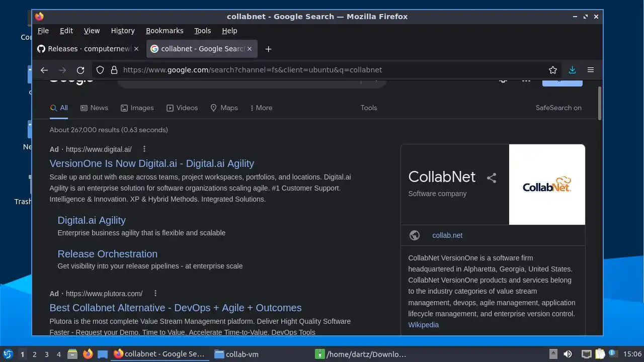Viewport: 644px width, 362px height.
Task: Open ad options for the digital.ai ad
Action: point(144,149)
